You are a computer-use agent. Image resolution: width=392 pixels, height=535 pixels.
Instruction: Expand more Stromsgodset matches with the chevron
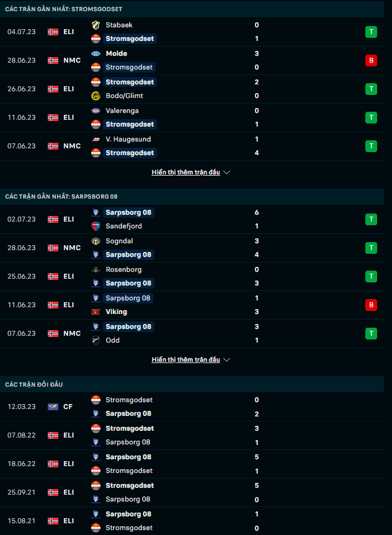coord(227,173)
